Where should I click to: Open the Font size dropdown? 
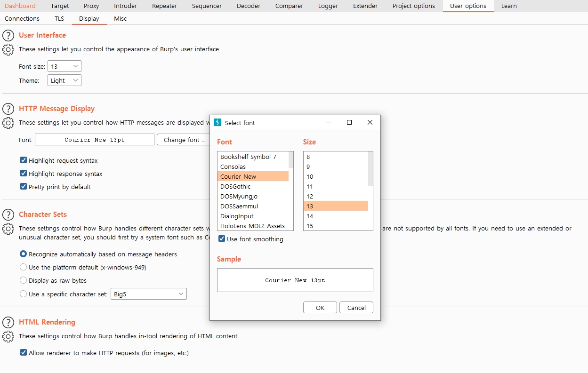click(64, 66)
